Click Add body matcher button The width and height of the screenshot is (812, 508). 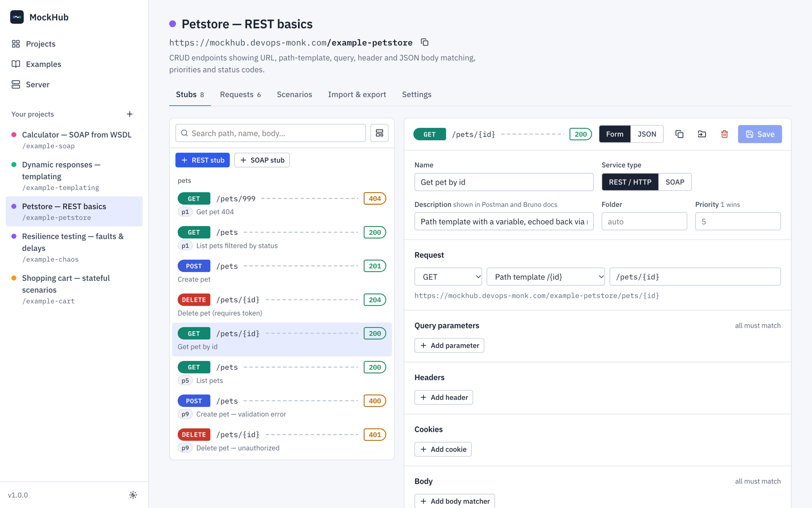[454, 501]
